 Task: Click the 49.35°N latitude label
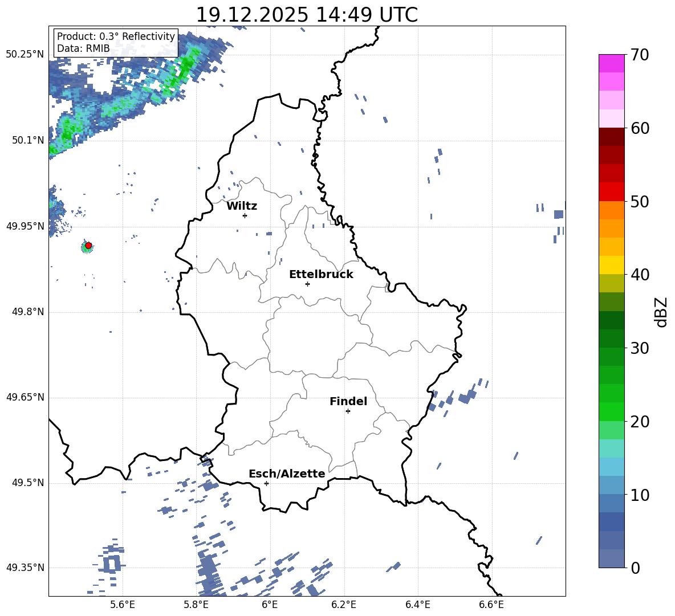(x=25, y=568)
